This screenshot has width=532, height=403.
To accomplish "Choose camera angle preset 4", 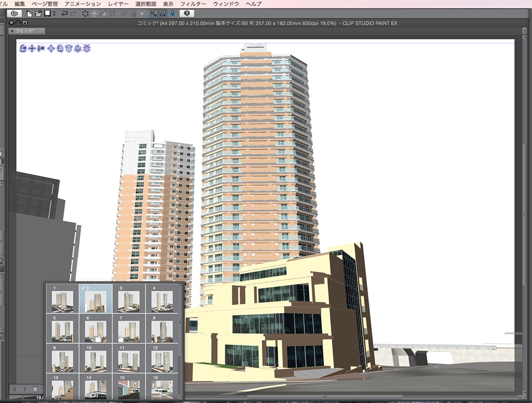I will [162, 299].
